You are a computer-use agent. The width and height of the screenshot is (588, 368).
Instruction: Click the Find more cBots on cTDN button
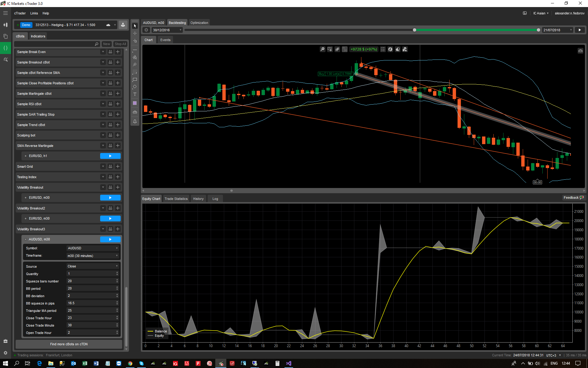coord(69,344)
